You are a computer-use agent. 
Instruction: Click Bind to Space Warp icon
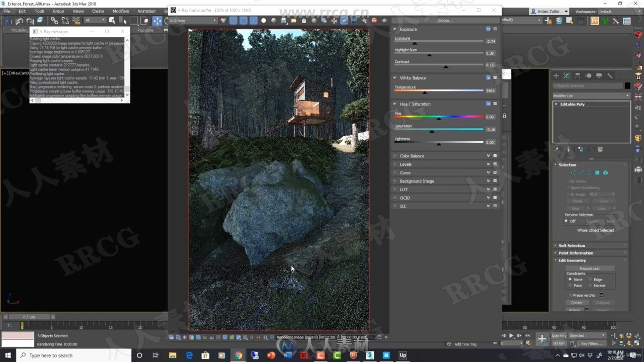pyautogui.click(x=76, y=21)
